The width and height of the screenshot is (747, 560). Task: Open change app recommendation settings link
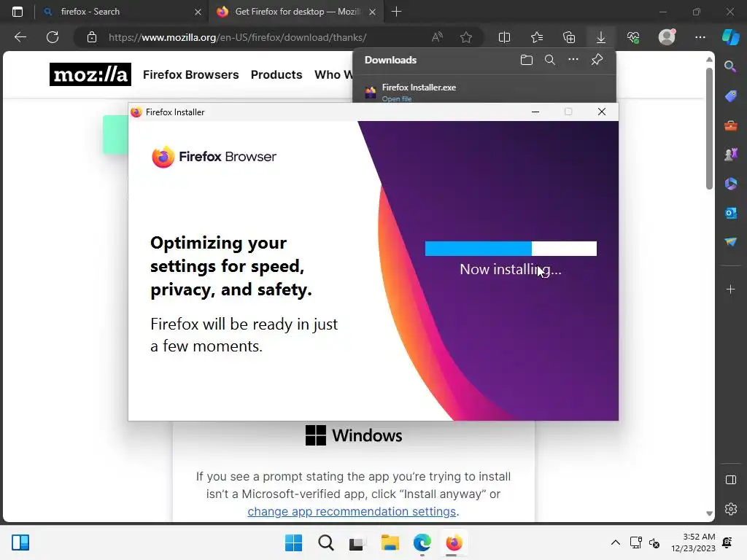(352, 511)
